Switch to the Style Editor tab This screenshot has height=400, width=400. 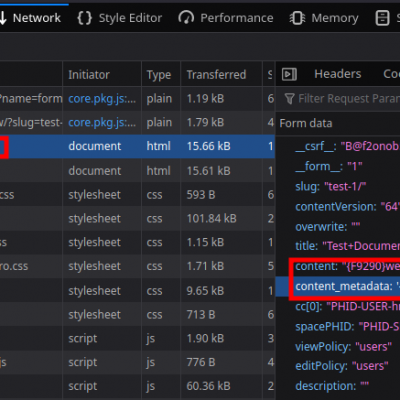(119, 18)
